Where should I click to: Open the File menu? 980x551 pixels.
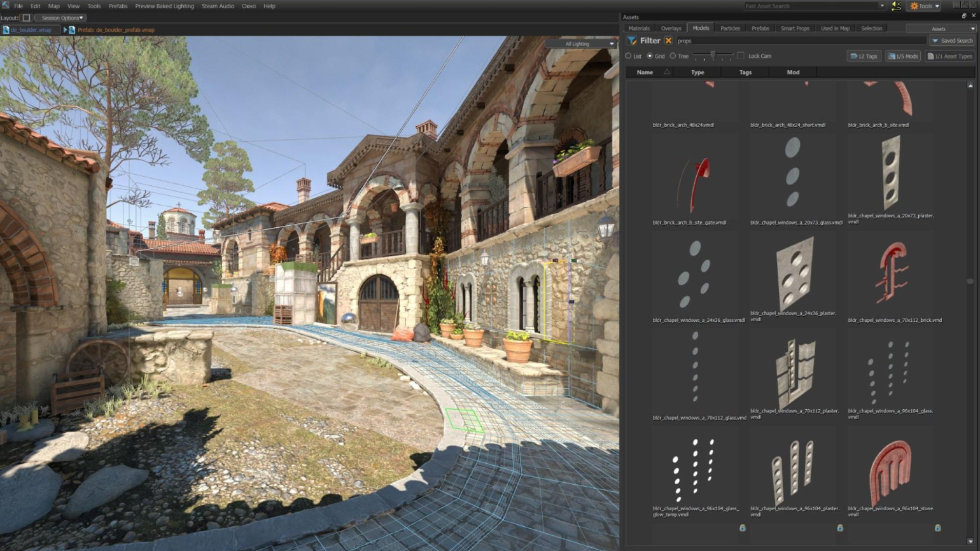pos(18,6)
